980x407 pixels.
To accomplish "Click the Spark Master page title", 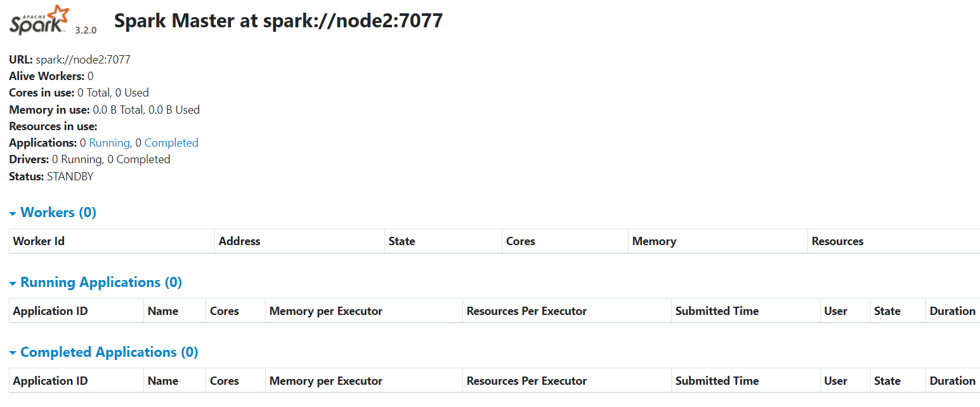I will [278, 21].
